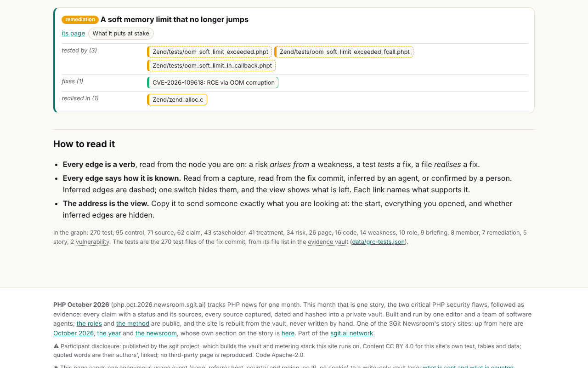Open the Zend/zend_alloc.c file chip
The width and height of the screenshot is (588, 368).
click(x=177, y=100)
